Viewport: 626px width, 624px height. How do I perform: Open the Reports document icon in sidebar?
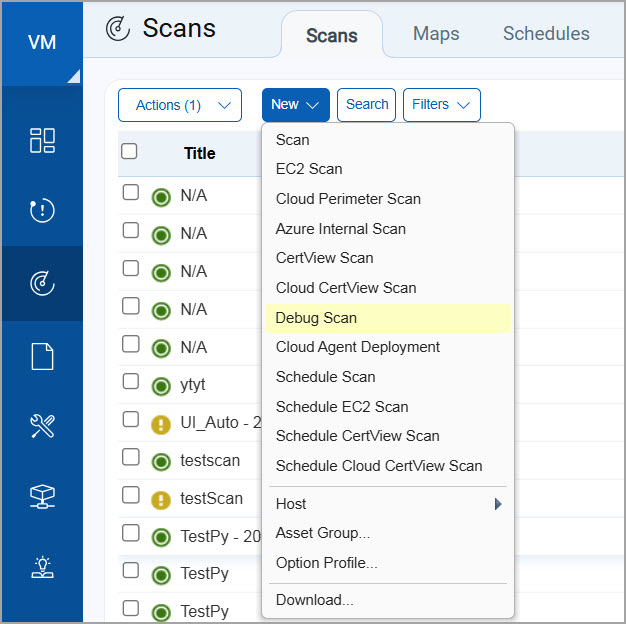point(42,356)
